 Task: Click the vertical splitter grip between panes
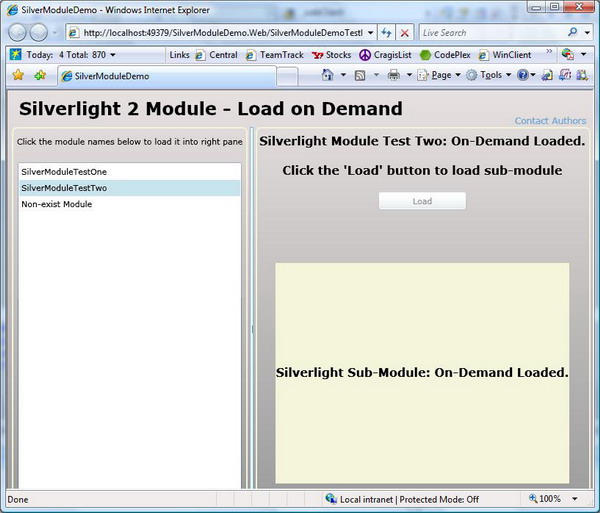point(252,329)
